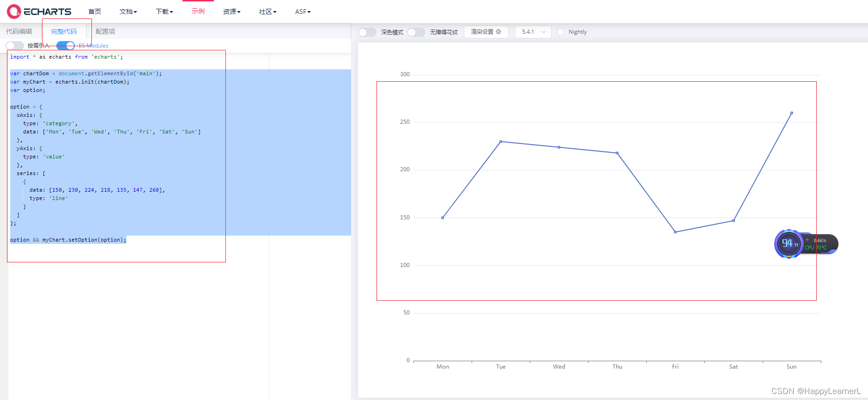Click the 300 y-axis label
This screenshot has width=868, height=400.
[x=405, y=74]
